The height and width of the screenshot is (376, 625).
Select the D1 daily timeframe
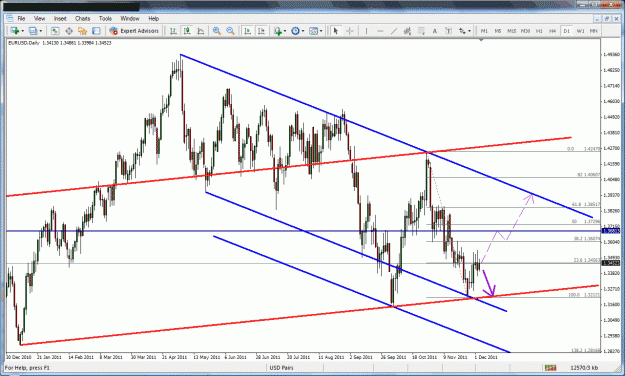566,31
